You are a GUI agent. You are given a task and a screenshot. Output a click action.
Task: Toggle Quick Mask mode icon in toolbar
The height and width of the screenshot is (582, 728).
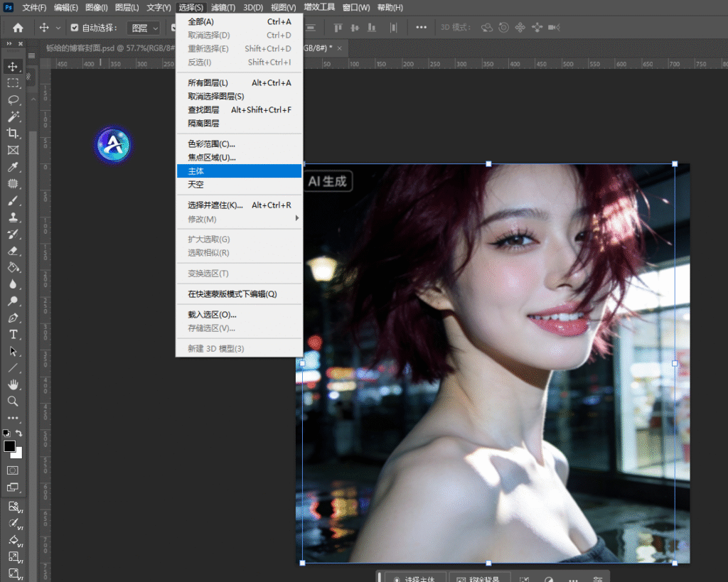13,470
